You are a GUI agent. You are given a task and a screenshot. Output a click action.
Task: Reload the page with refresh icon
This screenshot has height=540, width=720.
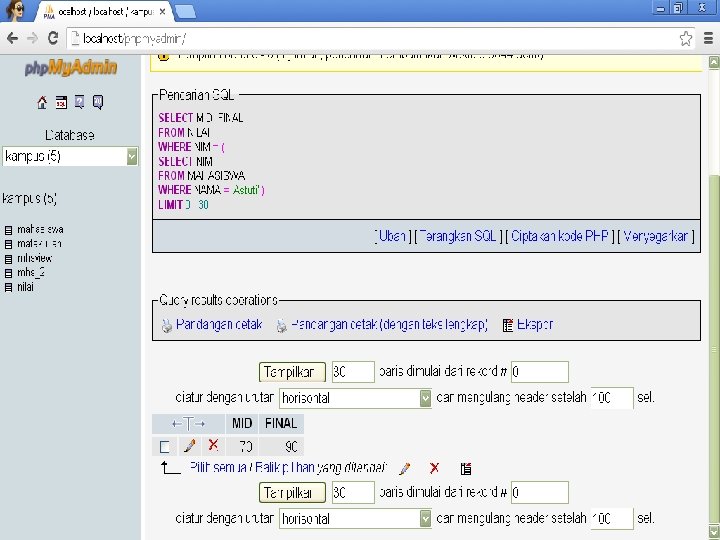[x=53, y=38]
